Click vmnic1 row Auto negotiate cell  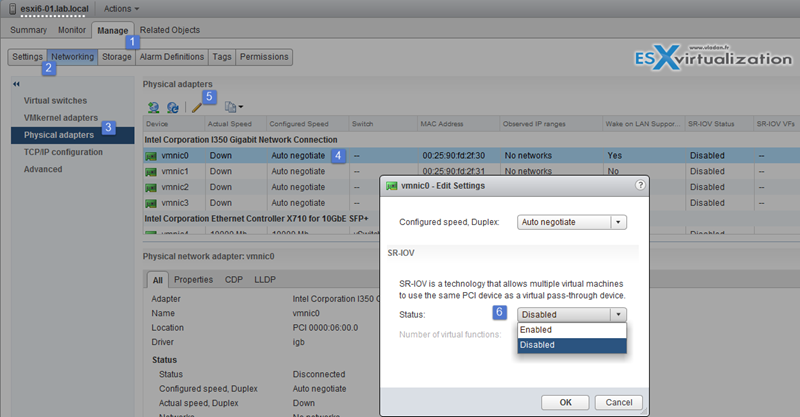pos(298,171)
